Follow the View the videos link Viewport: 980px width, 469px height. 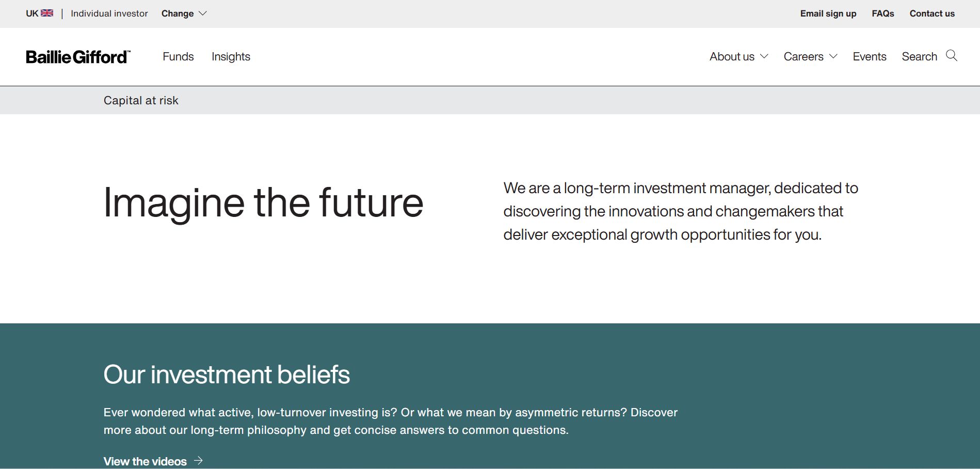(145, 461)
